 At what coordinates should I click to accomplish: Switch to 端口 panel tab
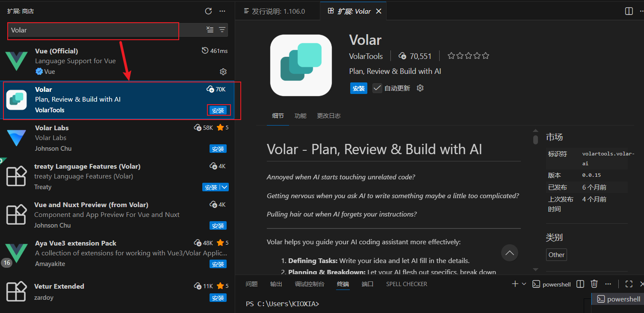[x=367, y=284]
